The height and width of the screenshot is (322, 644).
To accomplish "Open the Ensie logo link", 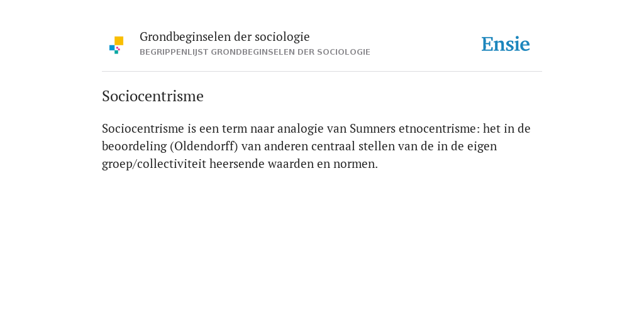I will click(506, 44).
